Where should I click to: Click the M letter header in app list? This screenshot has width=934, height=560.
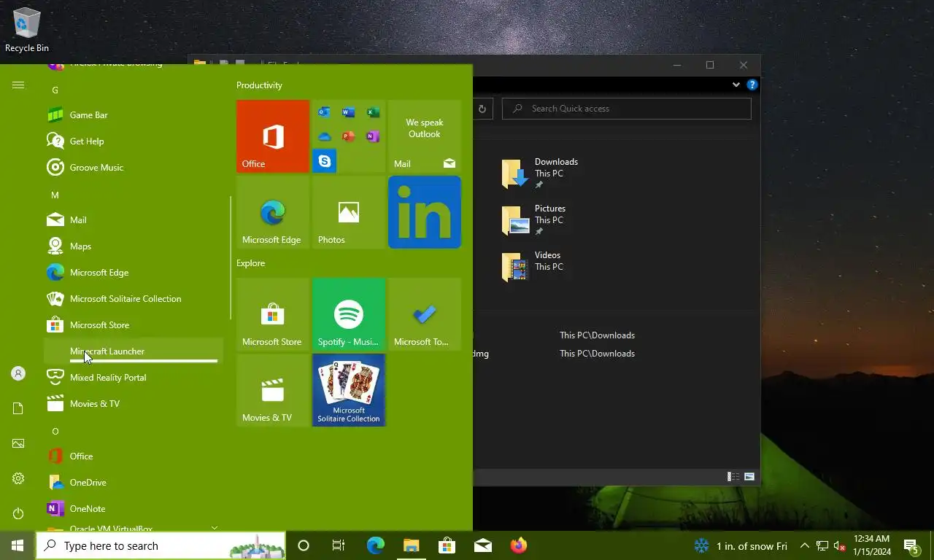pos(55,195)
